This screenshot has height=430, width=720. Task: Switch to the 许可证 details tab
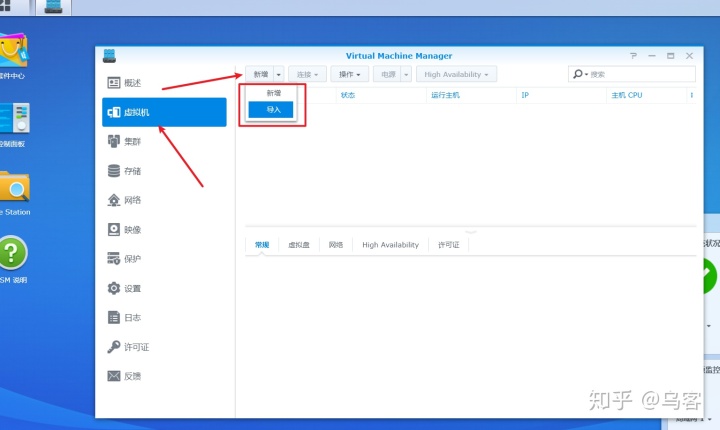pyautogui.click(x=449, y=245)
